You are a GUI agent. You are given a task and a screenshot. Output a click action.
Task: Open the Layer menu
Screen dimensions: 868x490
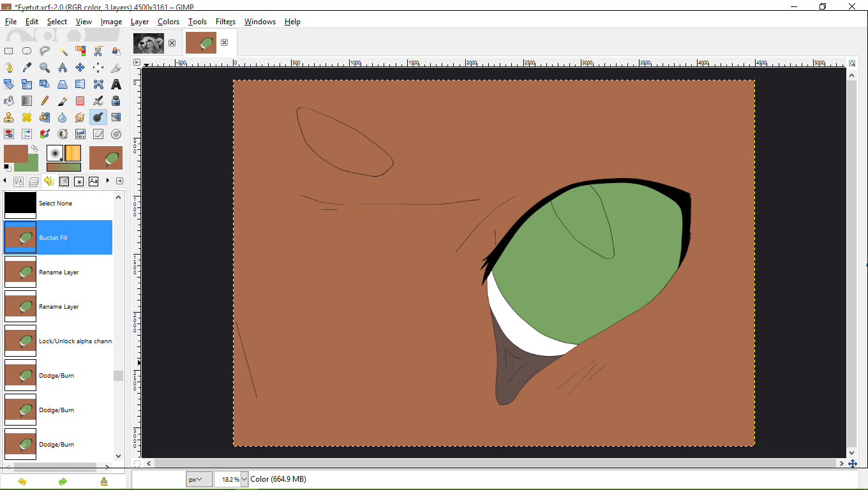tap(140, 22)
